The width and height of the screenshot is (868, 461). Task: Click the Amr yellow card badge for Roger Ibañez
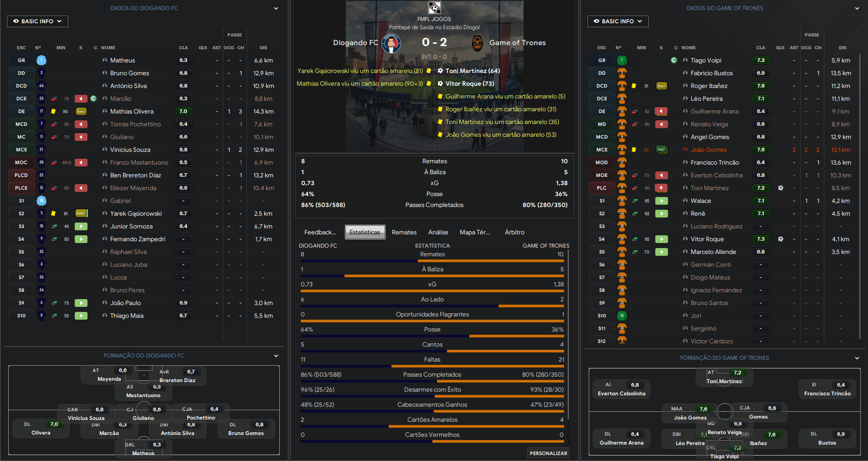coord(661,86)
